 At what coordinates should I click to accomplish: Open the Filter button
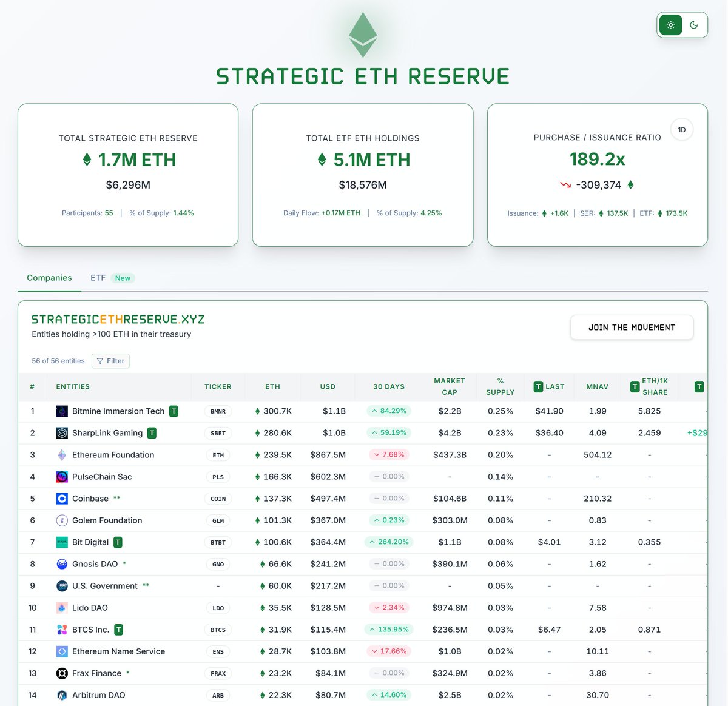point(110,361)
